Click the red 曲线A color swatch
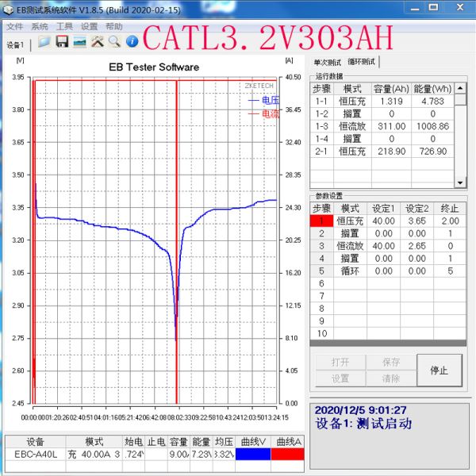The image size is (476, 476). click(286, 455)
